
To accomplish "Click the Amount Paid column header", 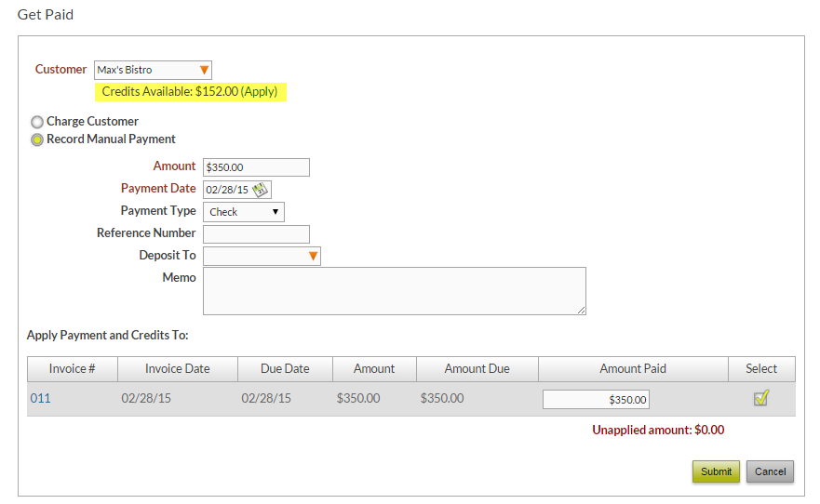I will click(633, 369).
